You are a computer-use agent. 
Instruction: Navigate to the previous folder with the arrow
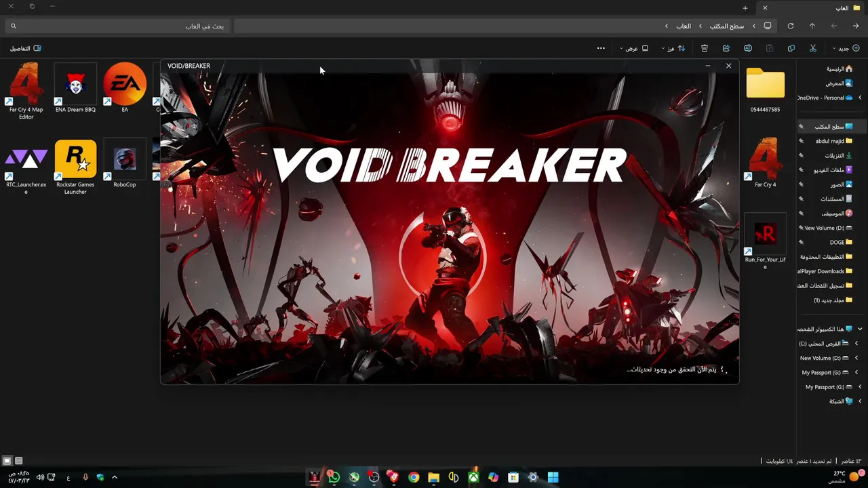[855, 26]
